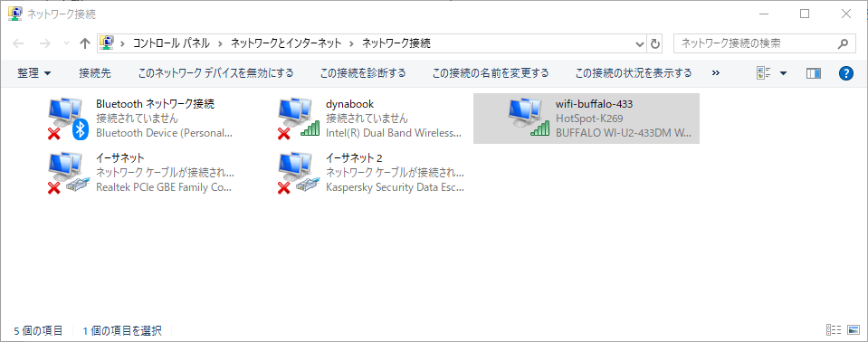Click the address bar location icon
868x342 pixels.
pos(106,43)
